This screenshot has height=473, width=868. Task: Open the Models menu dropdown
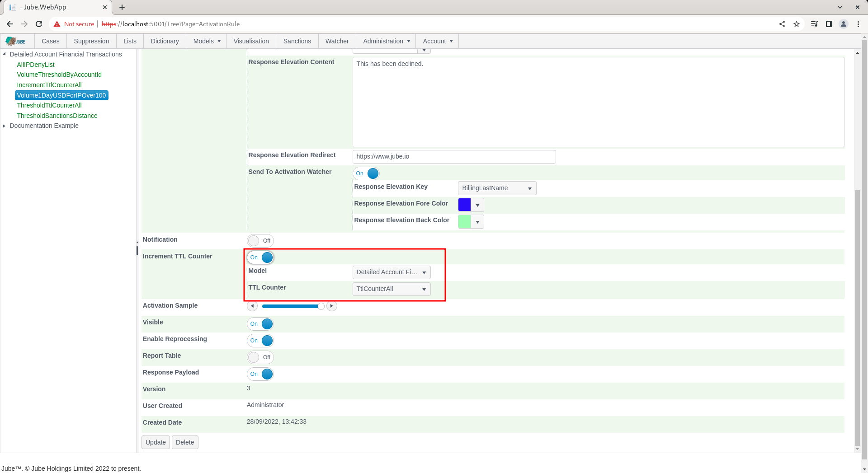pos(207,41)
